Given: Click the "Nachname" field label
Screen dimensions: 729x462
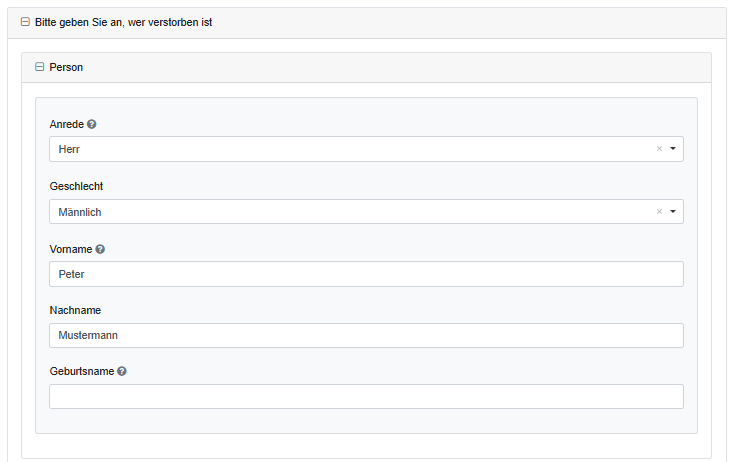Looking at the screenshot, I should (75, 310).
